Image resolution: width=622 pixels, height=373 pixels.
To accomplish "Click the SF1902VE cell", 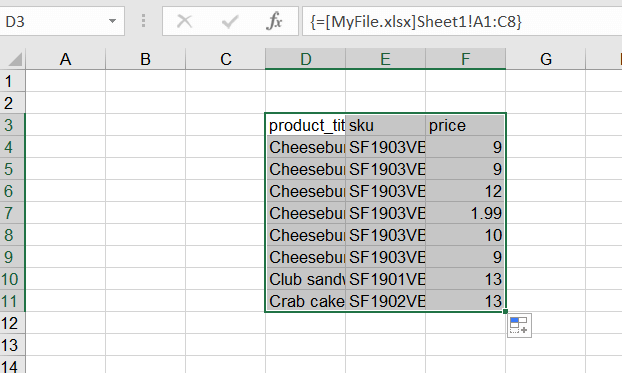I will coord(386,301).
